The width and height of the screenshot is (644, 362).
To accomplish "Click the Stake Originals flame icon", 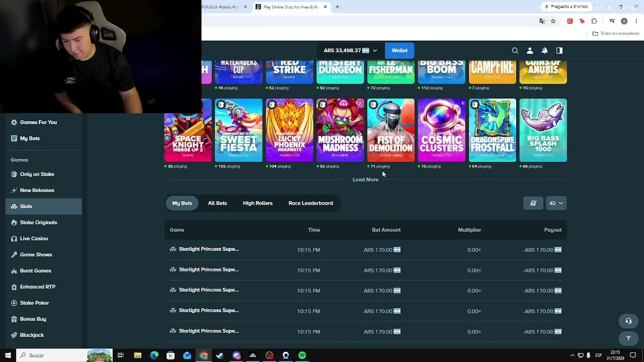I will (14, 222).
